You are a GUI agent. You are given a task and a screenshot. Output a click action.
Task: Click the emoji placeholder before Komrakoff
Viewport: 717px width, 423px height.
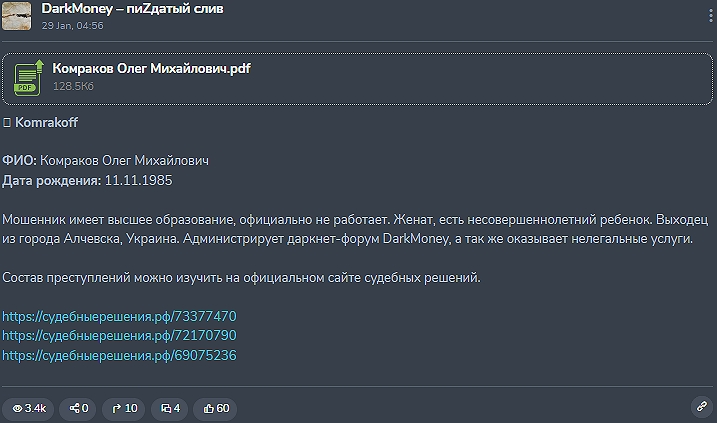click(6, 122)
